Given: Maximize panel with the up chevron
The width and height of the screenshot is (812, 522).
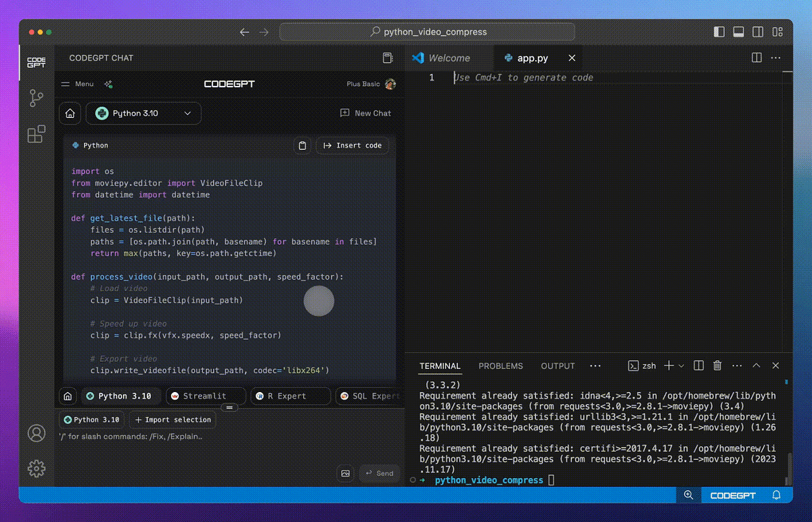Looking at the screenshot, I should click(x=757, y=366).
